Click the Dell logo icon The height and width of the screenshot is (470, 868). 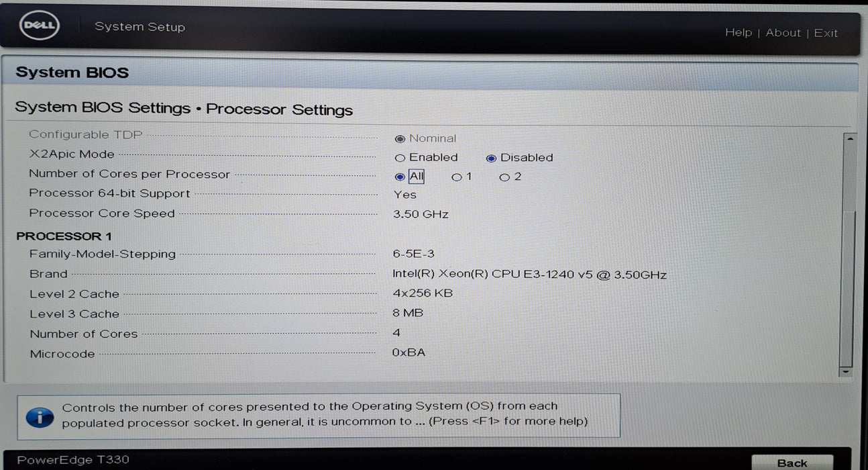(40, 26)
